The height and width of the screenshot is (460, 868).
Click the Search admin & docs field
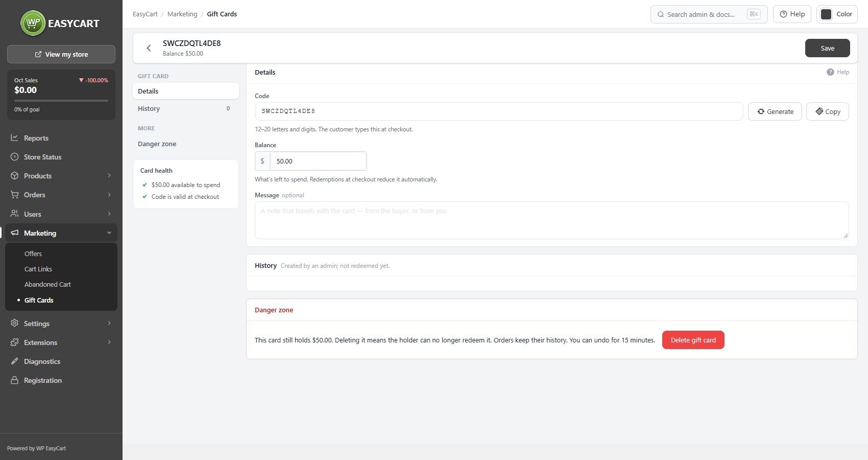(x=709, y=14)
